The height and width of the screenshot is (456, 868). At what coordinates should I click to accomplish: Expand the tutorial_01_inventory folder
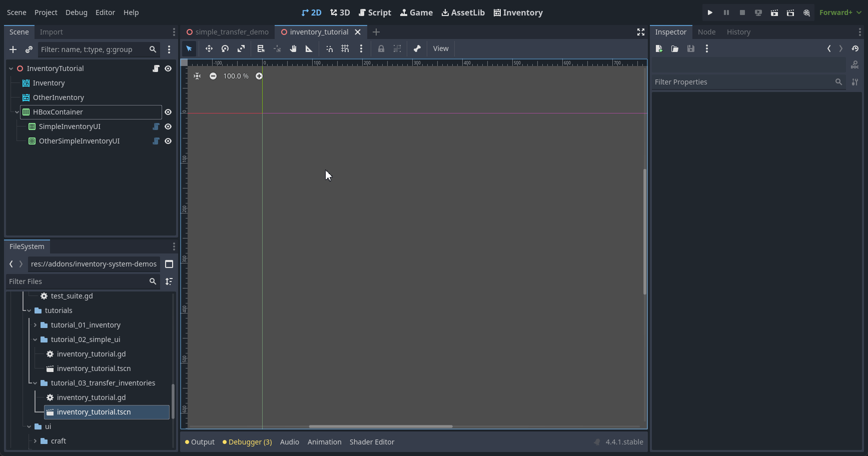[35, 325]
